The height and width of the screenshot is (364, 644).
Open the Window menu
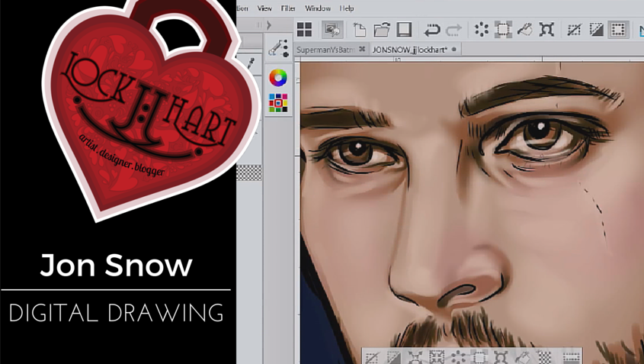pos(318,8)
